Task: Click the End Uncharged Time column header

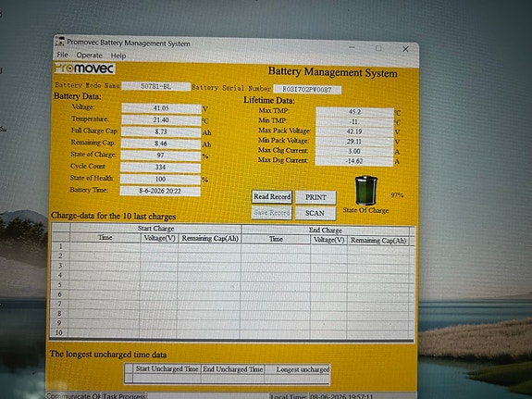Action: 233,369
